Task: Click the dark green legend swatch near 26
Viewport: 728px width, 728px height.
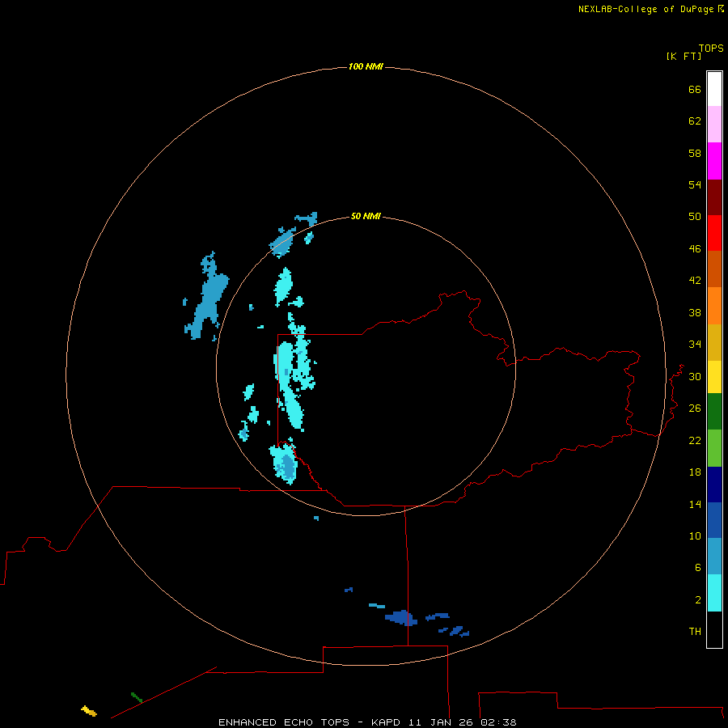Action: tap(714, 412)
